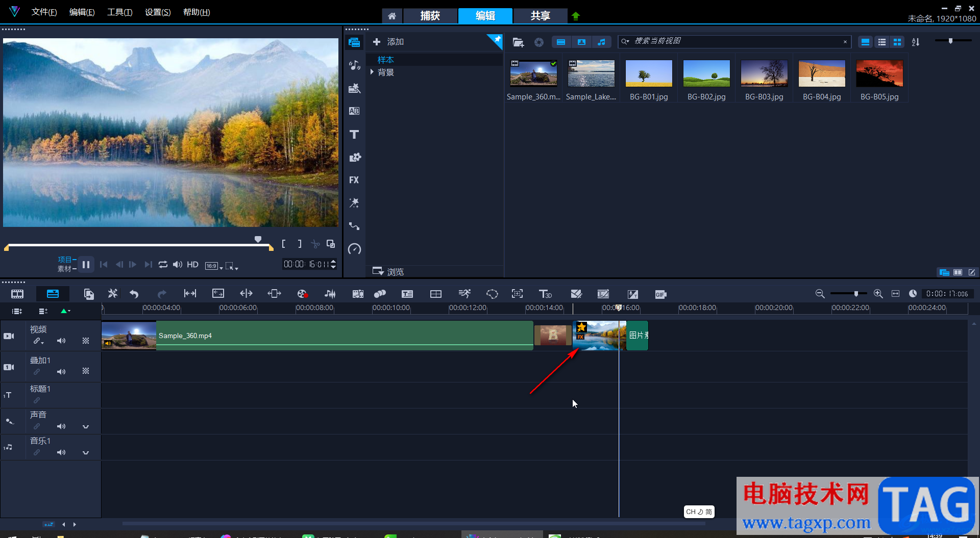
Task: Open the Subtitle Editor tool
Action: [407, 294]
